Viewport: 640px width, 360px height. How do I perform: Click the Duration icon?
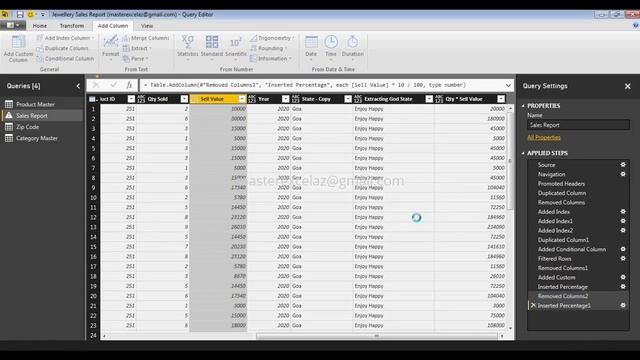point(353,42)
